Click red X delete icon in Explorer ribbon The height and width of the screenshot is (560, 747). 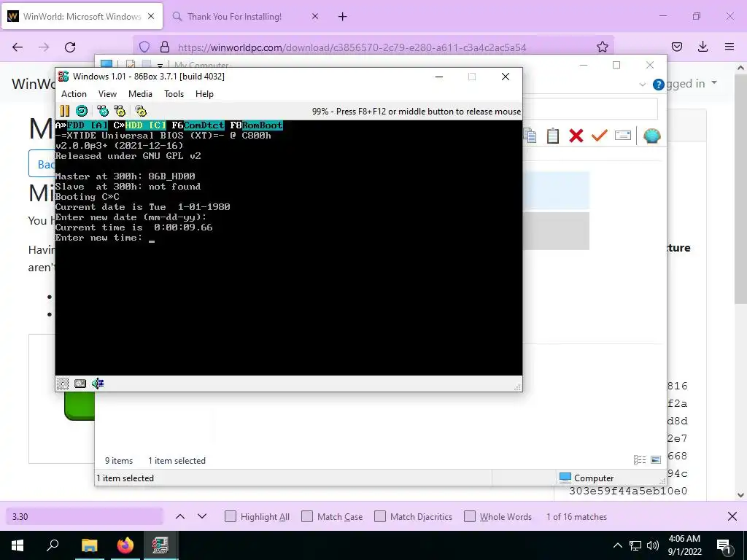pyautogui.click(x=576, y=136)
